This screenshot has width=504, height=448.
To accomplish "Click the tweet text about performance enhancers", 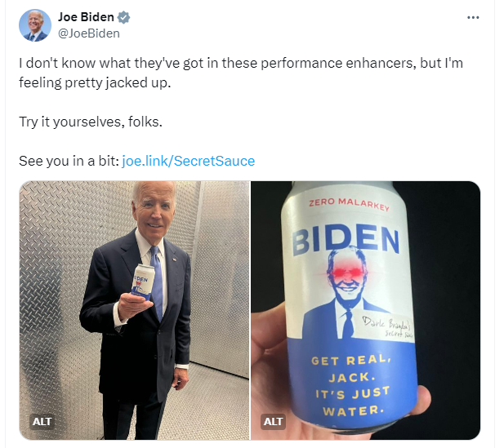I will click(241, 73).
